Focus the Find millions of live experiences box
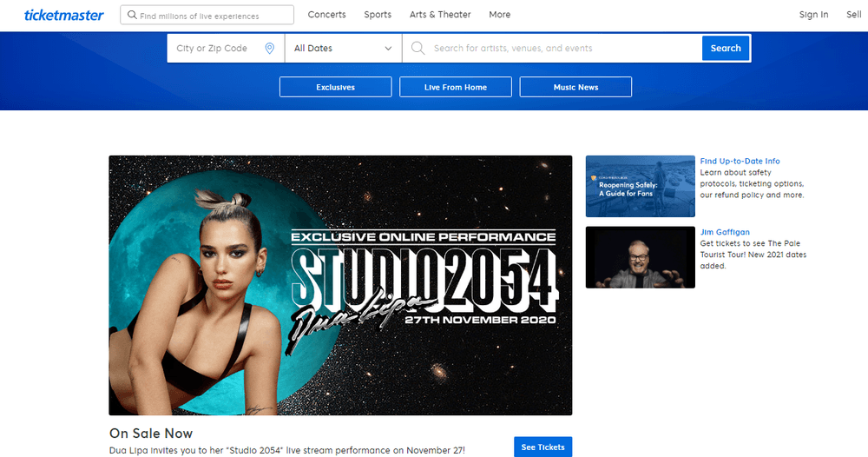 (x=207, y=15)
